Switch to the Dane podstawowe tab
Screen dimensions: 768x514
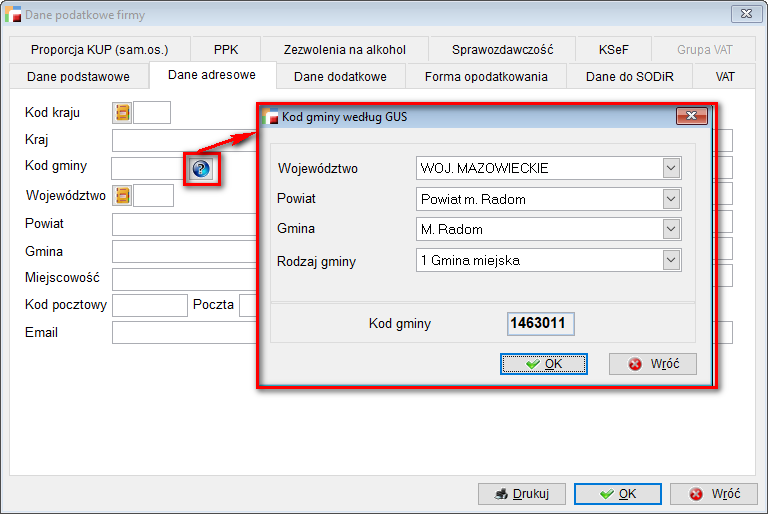point(78,76)
